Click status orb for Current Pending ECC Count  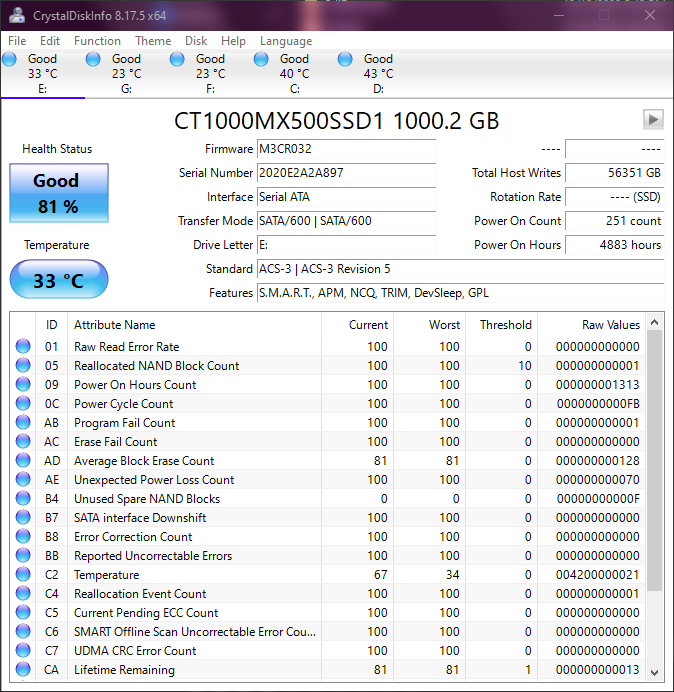click(23, 612)
